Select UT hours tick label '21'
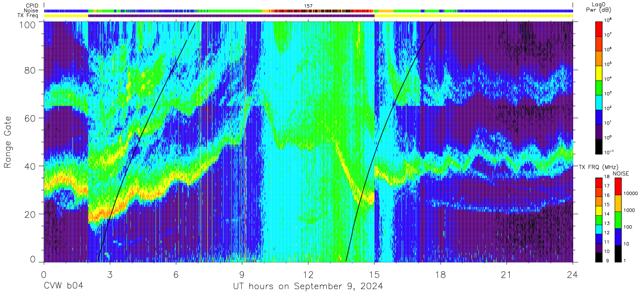This screenshot has width=644, height=297. click(507, 274)
